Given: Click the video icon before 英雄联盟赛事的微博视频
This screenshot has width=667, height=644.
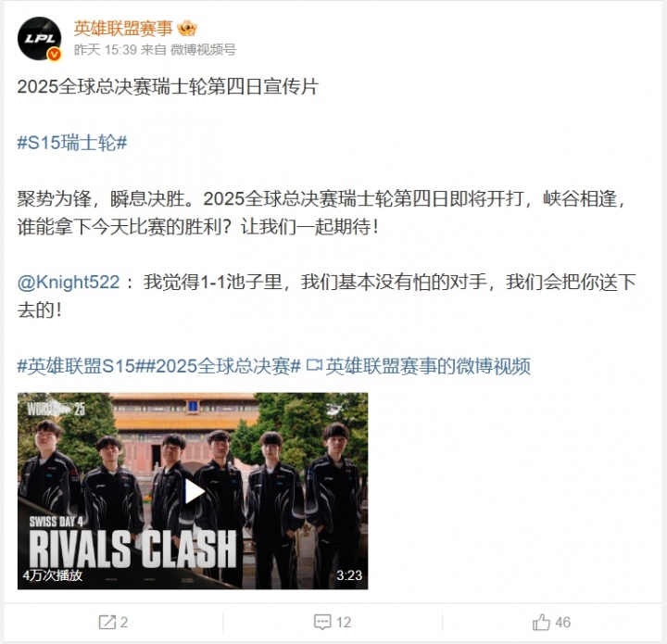Looking at the screenshot, I should coord(314,365).
